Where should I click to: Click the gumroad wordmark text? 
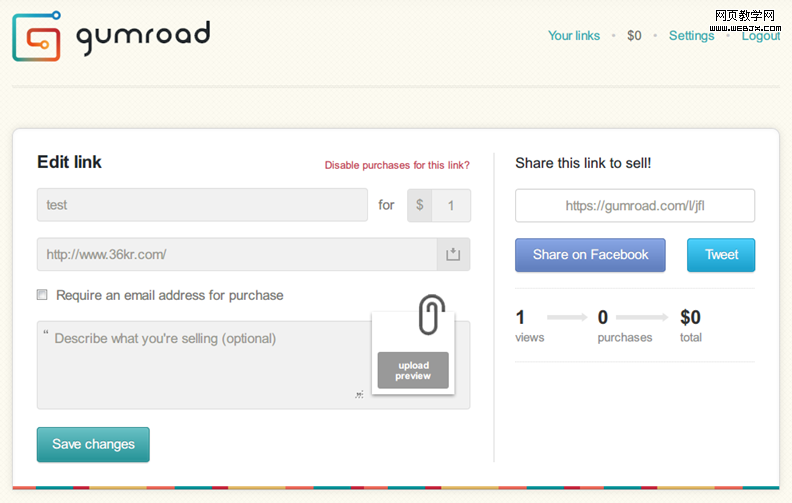coord(143,36)
